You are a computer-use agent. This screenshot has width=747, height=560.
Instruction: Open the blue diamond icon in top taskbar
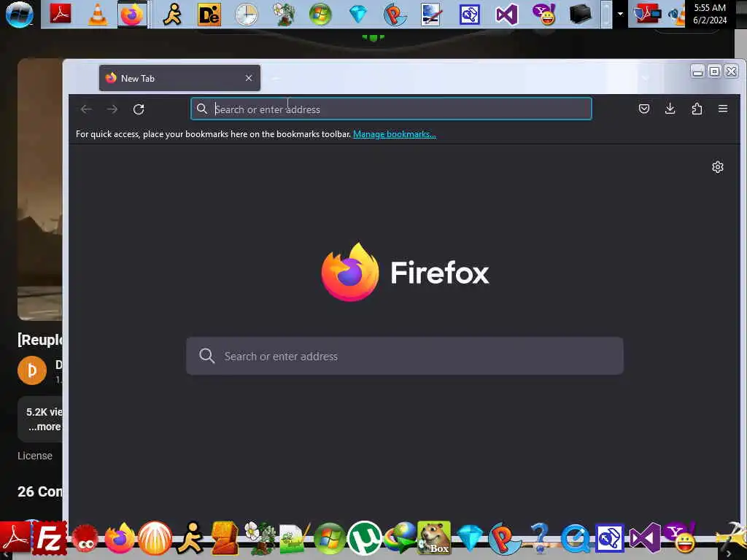357,15
